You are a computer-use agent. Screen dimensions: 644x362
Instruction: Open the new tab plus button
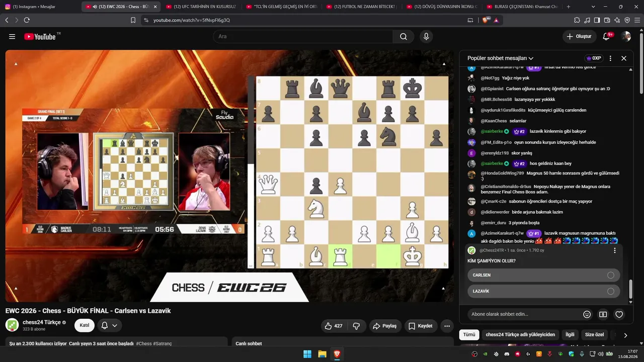pyautogui.click(x=569, y=7)
